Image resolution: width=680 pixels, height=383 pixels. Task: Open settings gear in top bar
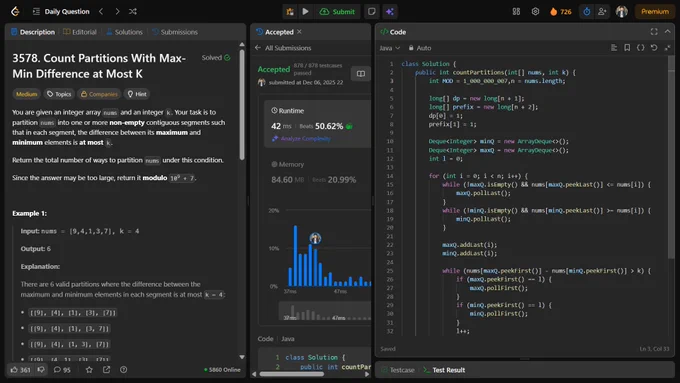point(535,12)
